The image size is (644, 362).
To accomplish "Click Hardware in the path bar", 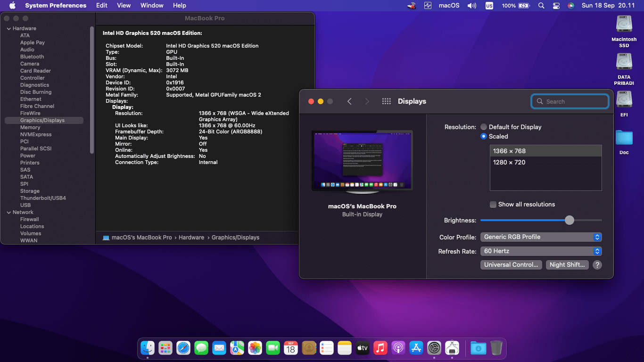I will (191, 238).
